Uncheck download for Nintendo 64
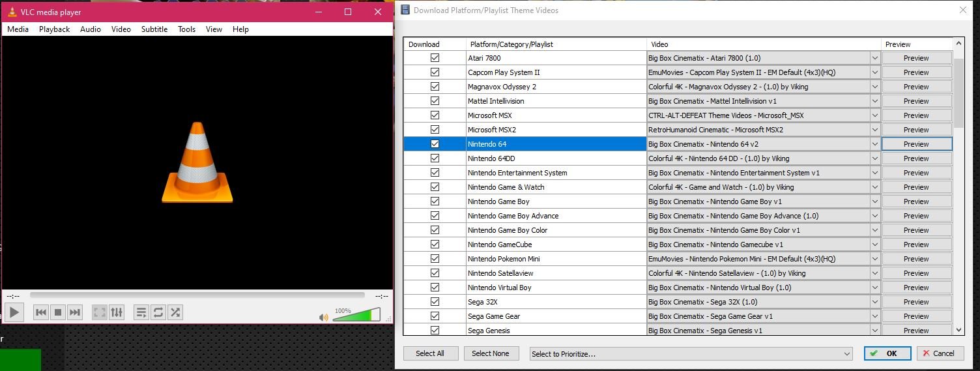 [435, 144]
